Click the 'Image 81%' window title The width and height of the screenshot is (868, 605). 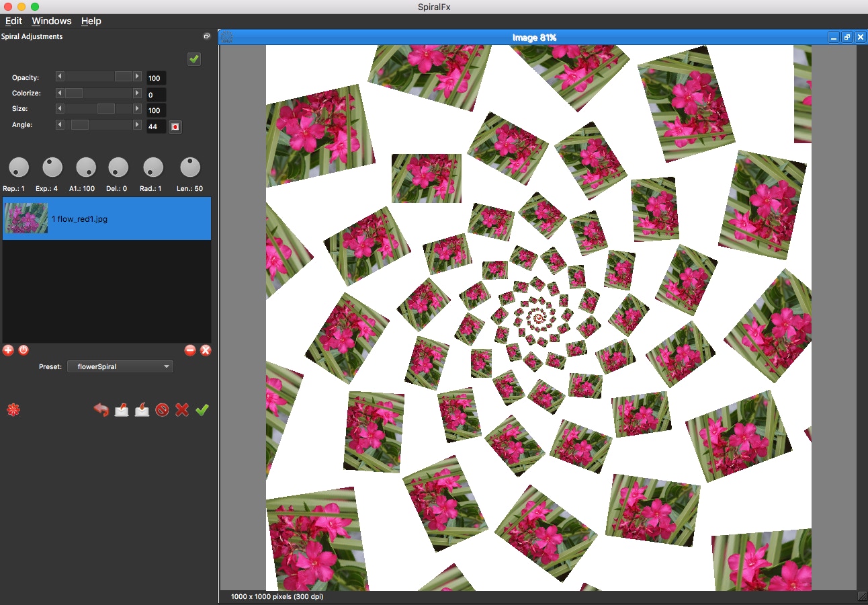(x=534, y=38)
